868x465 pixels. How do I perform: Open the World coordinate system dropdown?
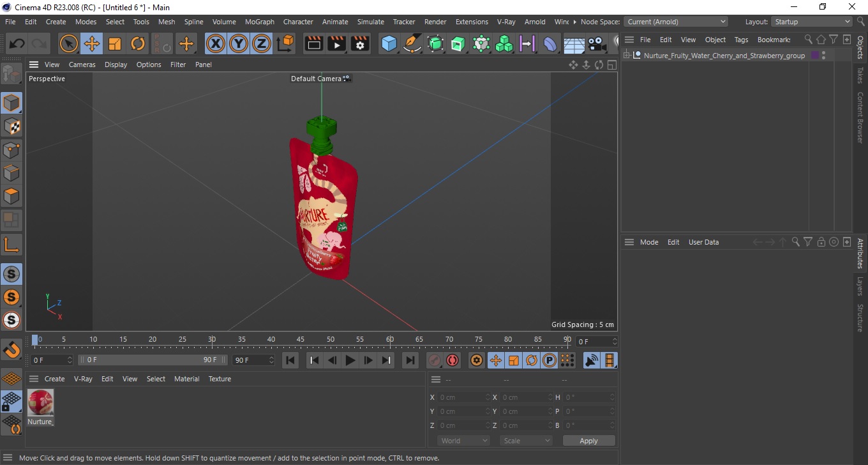[463, 441]
